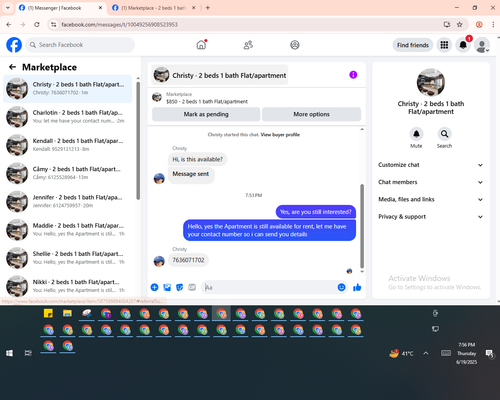Select the Christy conversation in list
The width and height of the screenshot is (500, 400).
point(68,89)
